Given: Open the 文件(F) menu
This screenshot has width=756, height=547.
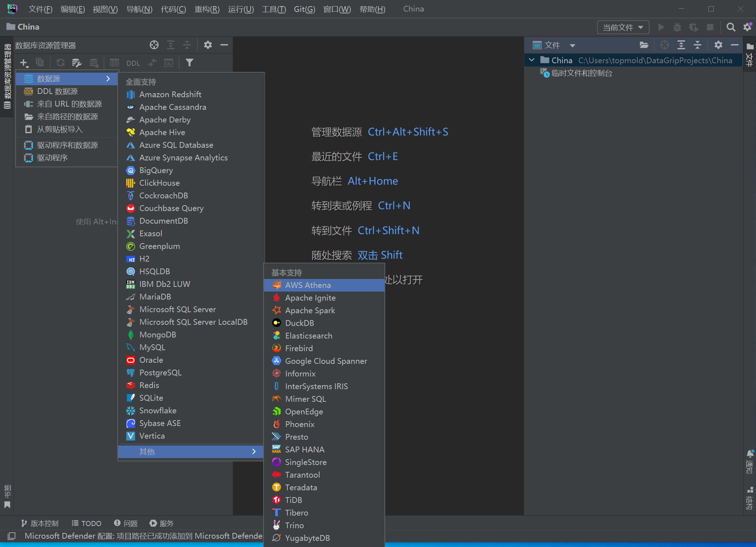Looking at the screenshot, I should coord(40,9).
